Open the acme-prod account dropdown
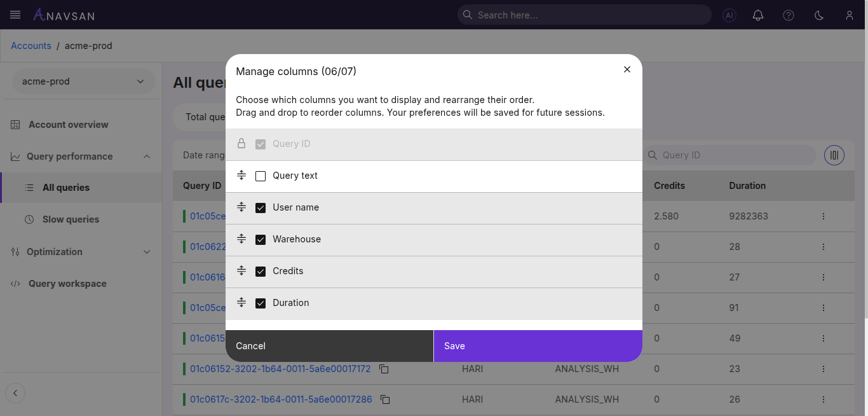This screenshot has width=868, height=416. pyautogui.click(x=83, y=81)
